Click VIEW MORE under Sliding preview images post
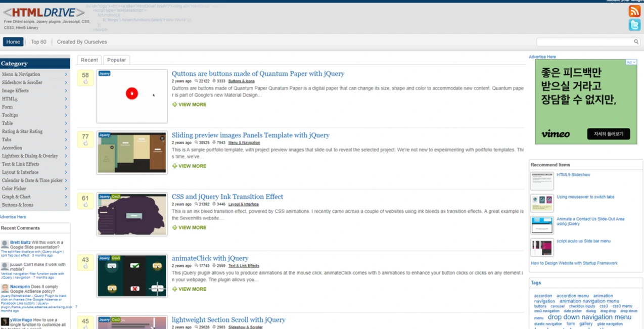This screenshot has width=644, height=329. coord(192,166)
